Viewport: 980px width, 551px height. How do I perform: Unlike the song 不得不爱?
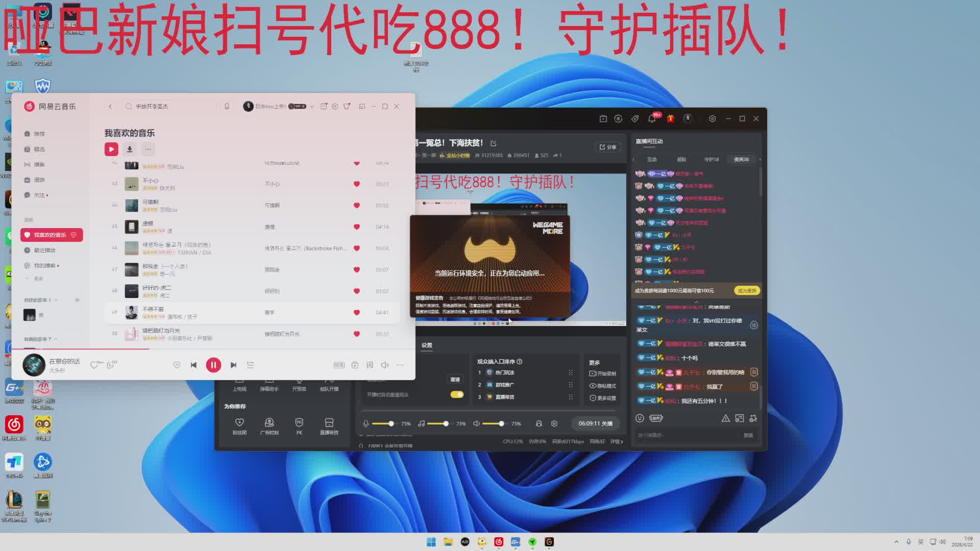tap(357, 312)
